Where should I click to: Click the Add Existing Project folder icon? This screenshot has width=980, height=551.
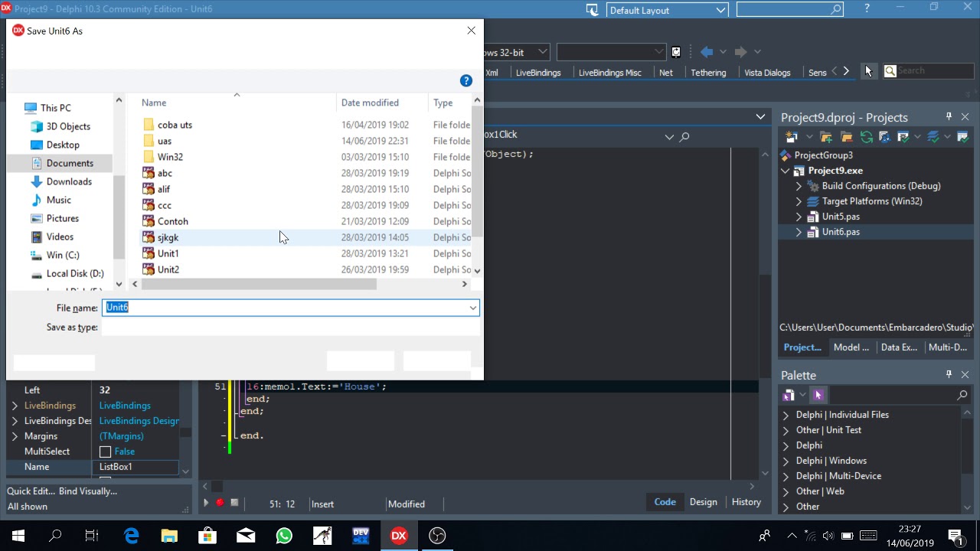826,137
